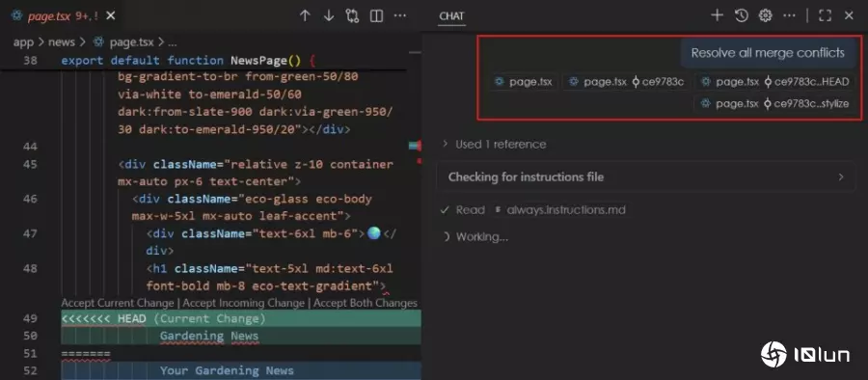Click 'Accept Both Changes' code lens
The image size is (868, 380).
[366, 303]
